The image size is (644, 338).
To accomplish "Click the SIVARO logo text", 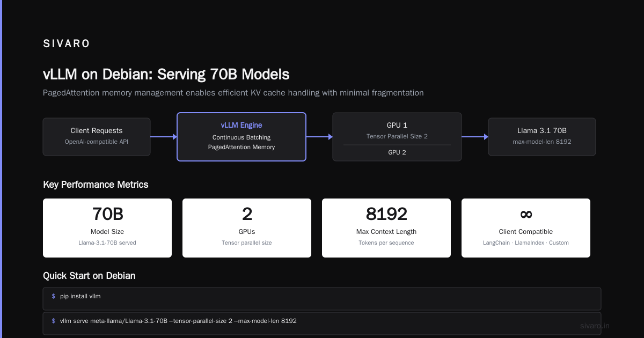I will tap(67, 44).
